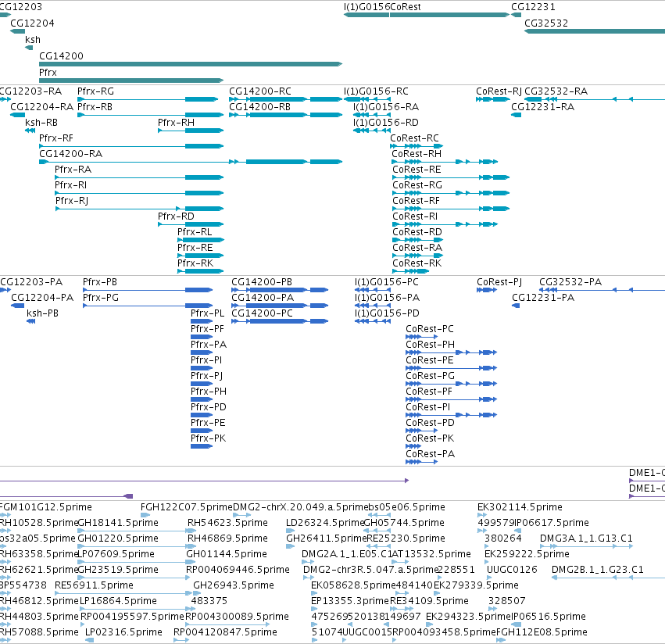The height and width of the screenshot is (644, 665).
Task: Select the CG32532-RA transcript label
Action: (x=556, y=91)
